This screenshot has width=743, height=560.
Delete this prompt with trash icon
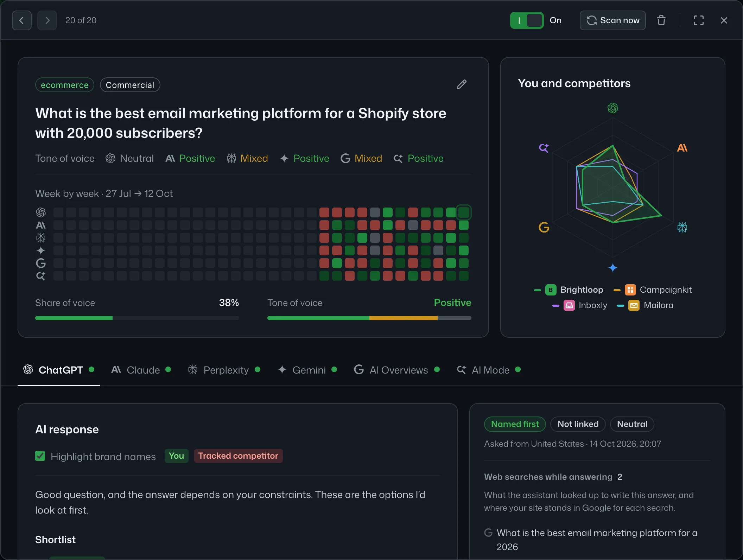click(661, 20)
